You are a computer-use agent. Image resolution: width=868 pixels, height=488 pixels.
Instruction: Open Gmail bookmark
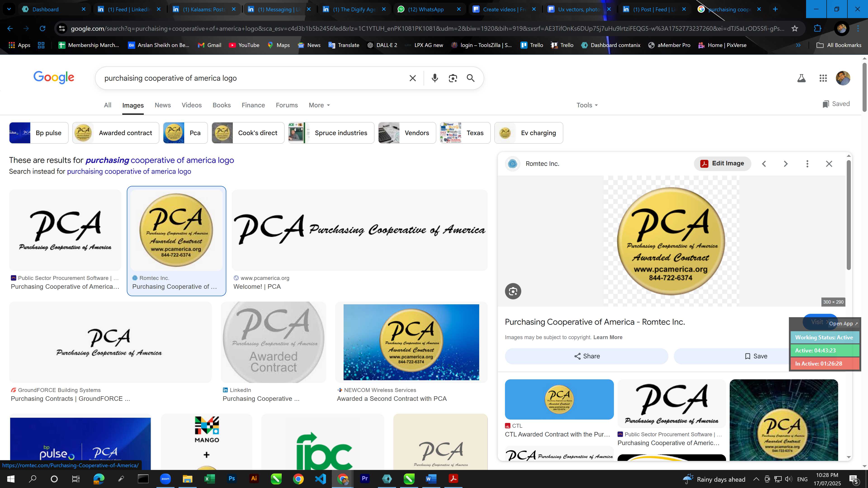[x=210, y=45]
